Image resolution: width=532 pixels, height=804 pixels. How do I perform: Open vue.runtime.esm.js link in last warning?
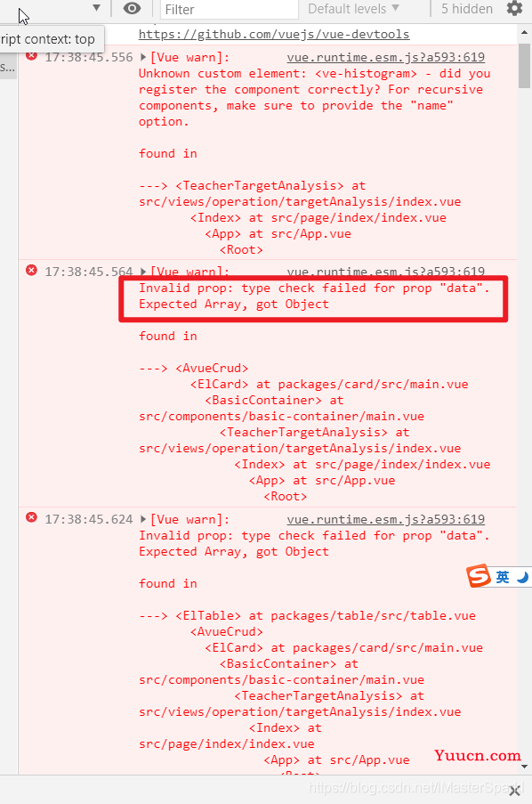pyautogui.click(x=385, y=519)
